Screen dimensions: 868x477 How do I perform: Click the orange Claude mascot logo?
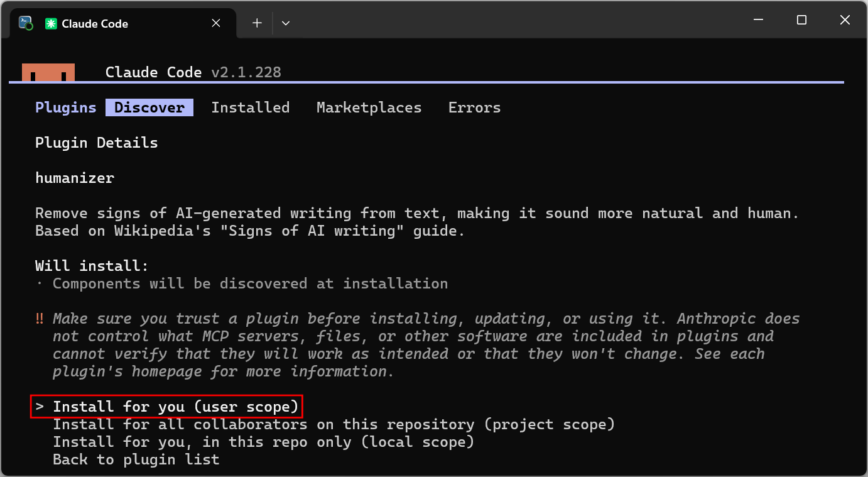tap(48, 72)
